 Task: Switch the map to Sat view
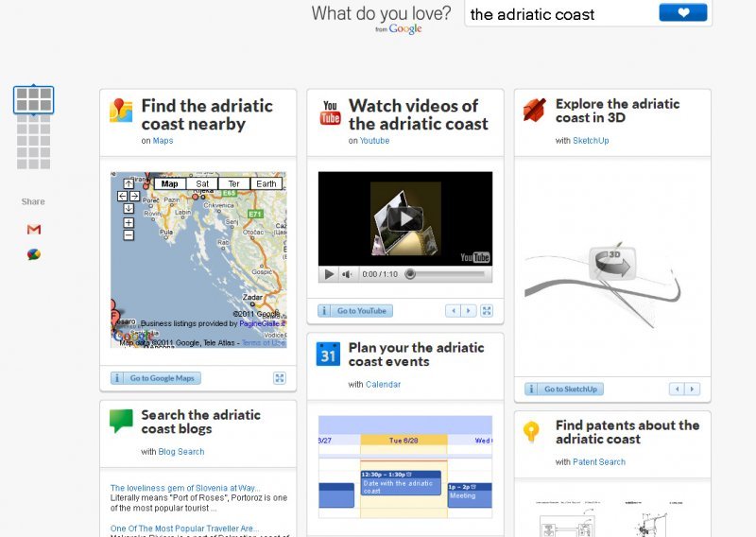tap(202, 183)
